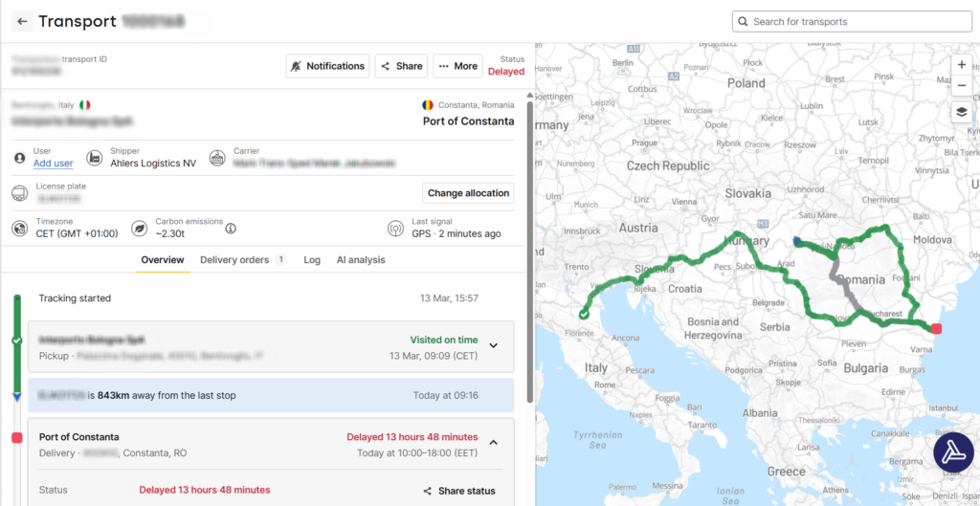Expand the pickup stop details chevron
Image resolution: width=980 pixels, height=506 pixels.
coord(494,346)
